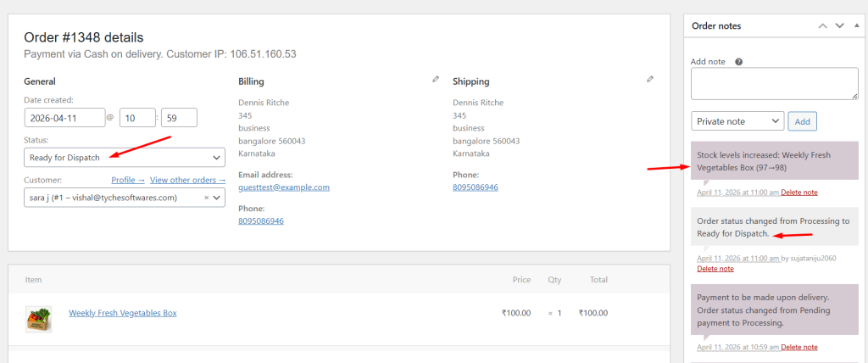Click the vegetables box product thumbnail

click(38, 318)
